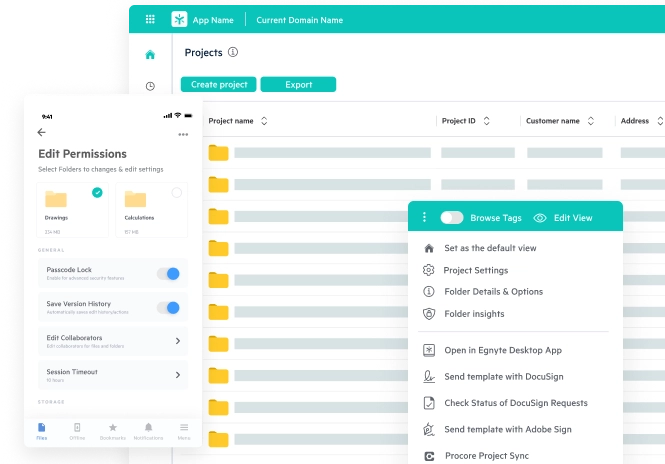Choose Project Settings from the context menu
This screenshot has height=464, width=665.
475,270
